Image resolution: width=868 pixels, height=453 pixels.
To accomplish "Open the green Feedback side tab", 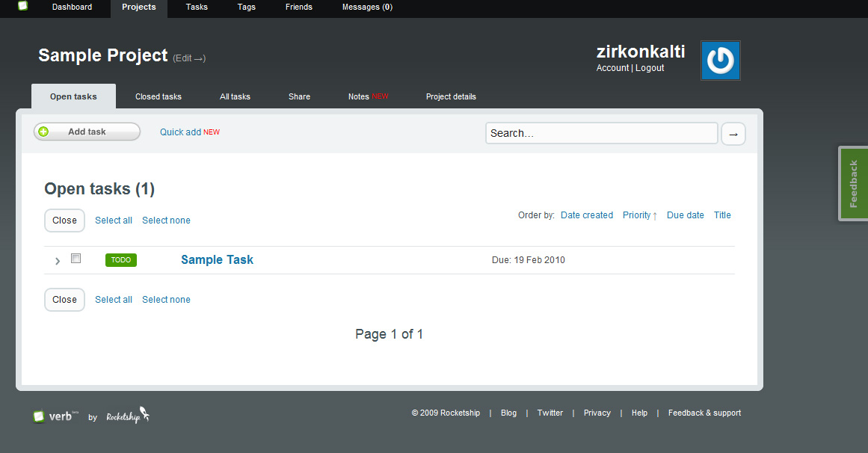I will pos(853,184).
